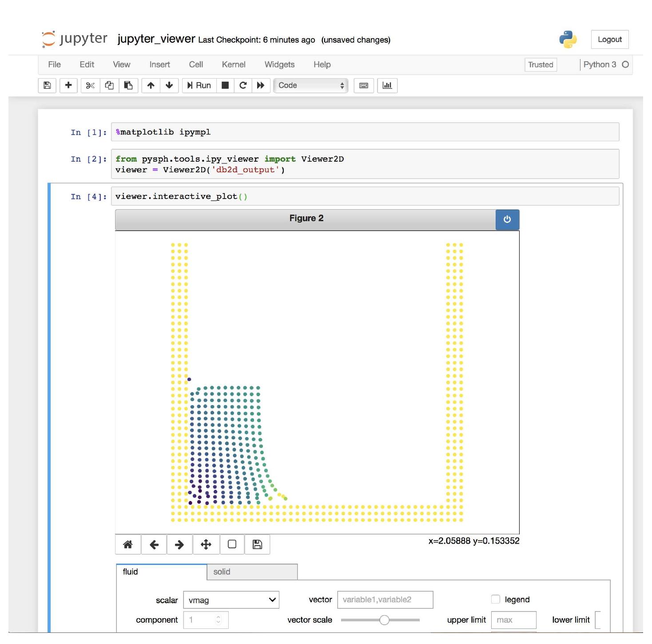Paste cells below using the toolbar icon
Viewport: 652px width, 644px height.
pos(128,85)
